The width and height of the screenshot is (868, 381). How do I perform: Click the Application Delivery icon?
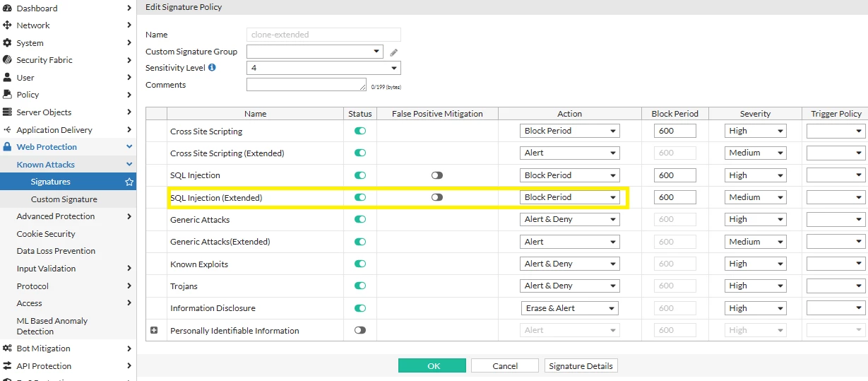[7, 130]
